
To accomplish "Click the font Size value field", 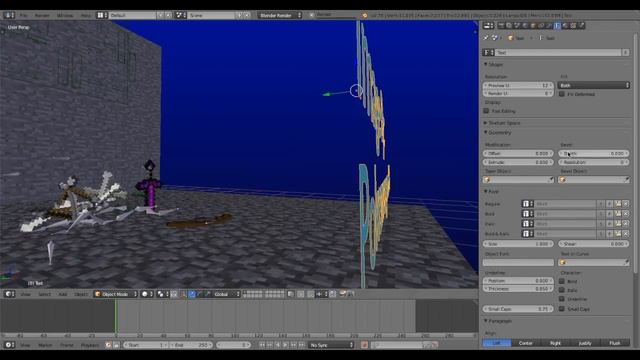I will (518, 244).
